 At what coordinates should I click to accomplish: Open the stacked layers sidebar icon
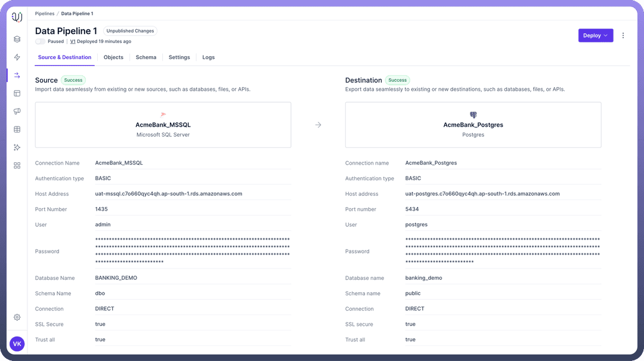17,39
